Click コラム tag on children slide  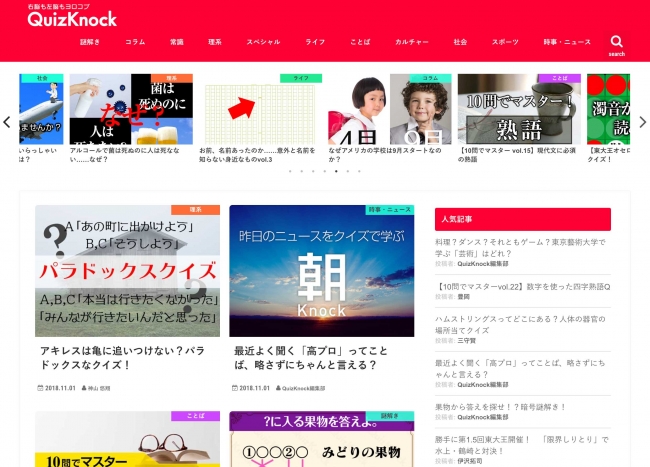[x=430, y=78]
